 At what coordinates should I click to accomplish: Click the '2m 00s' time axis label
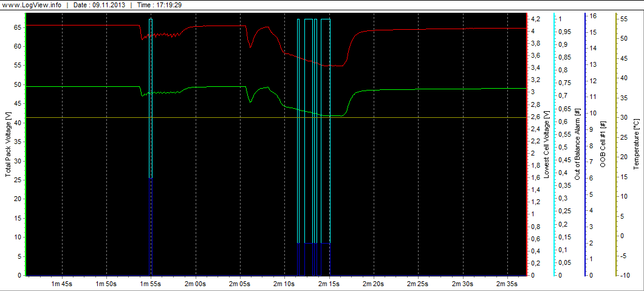[x=196, y=284]
